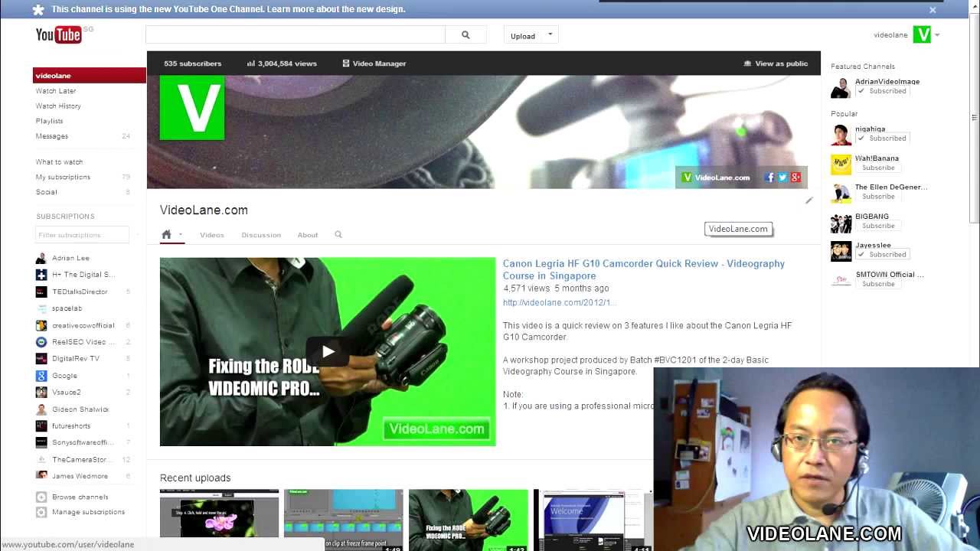This screenshot has width=980, height=551.
Task: Toggle Subscribed for nigahiga
Action: pos(882,139)
